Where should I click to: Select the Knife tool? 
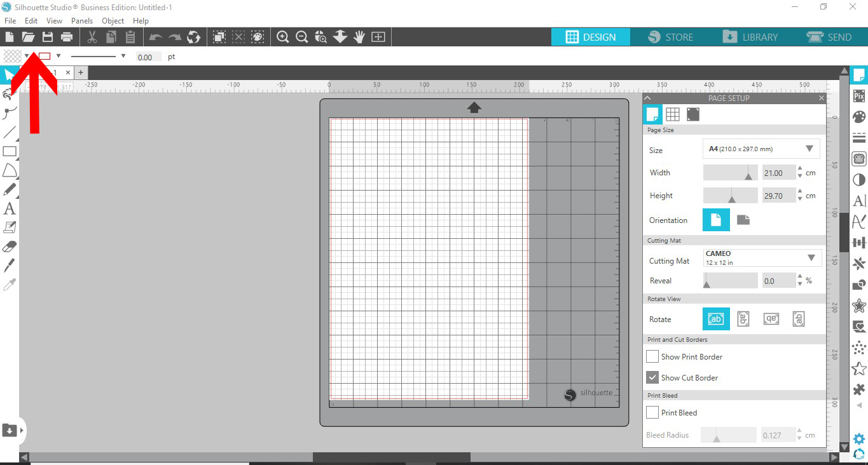click(x=10, y=266)
